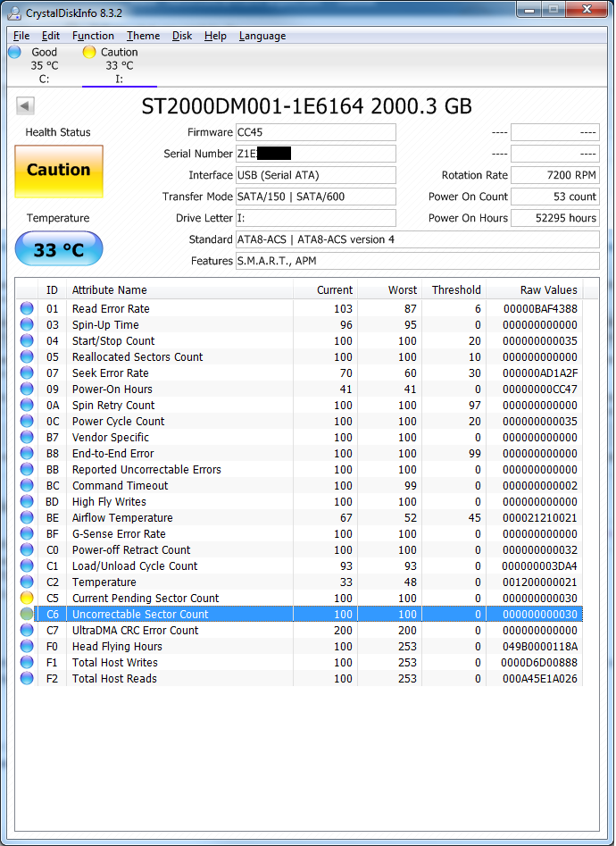
Task: Click the yellow Caution health status button
Action: point(59,171)
